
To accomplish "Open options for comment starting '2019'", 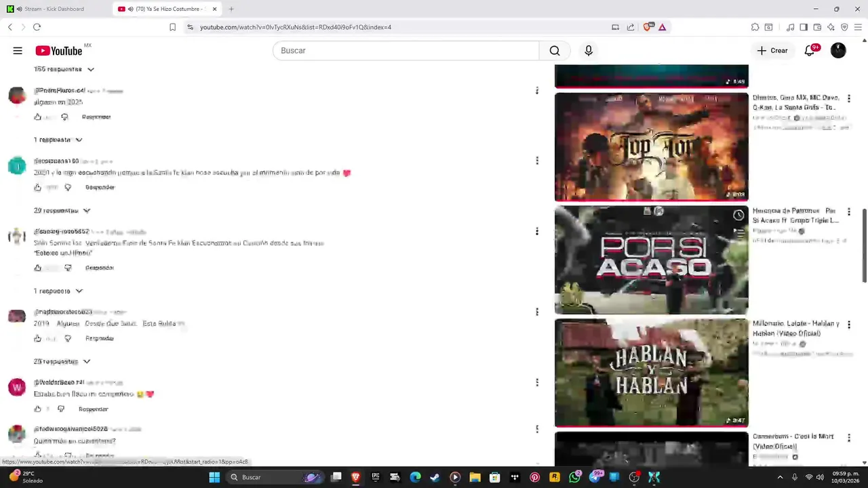I will pyautogui.click(x=537, y=312).
